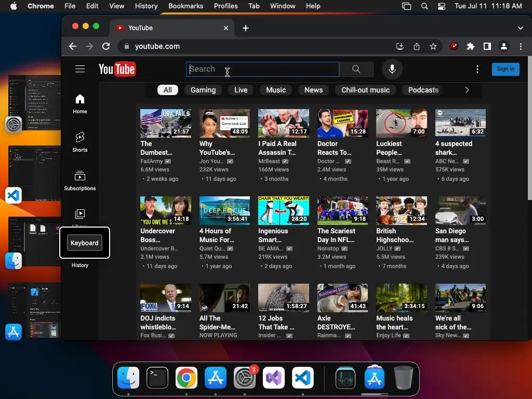This screenshot has width=532, height=399.
Task: Open Subscriptions in the sidebar
Action: (79, 181)
